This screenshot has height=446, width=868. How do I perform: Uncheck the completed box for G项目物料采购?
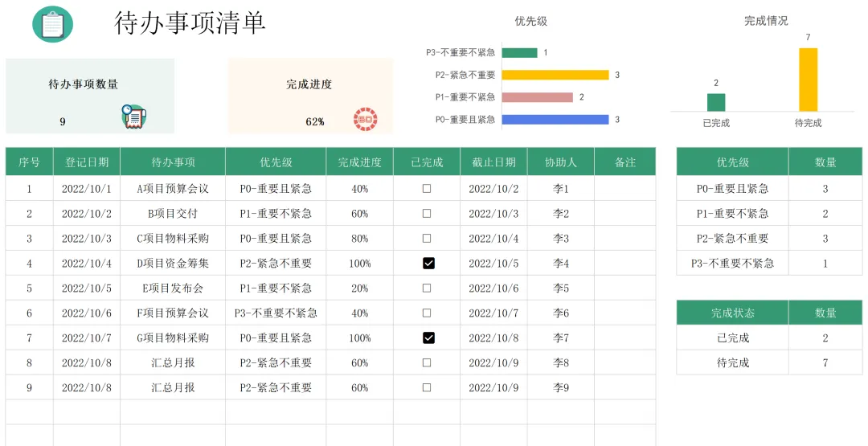point(428,338)
